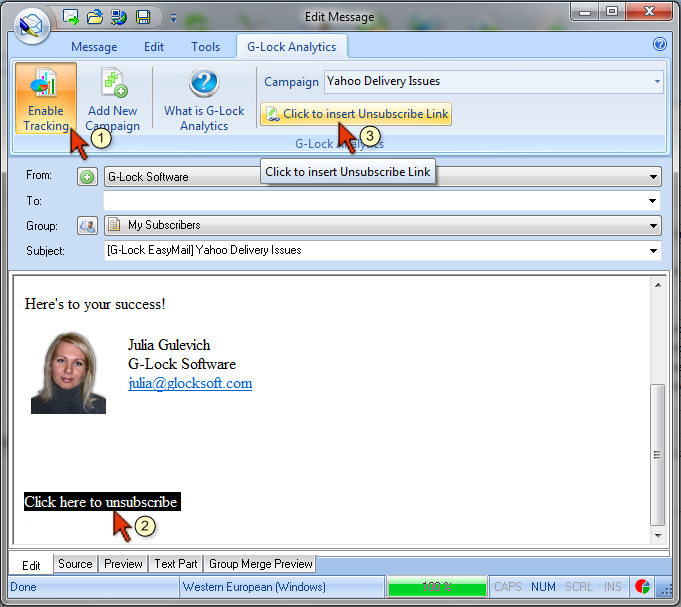Expand the To field dropdown arrow
681x607 pixels.
tap(652, 201)
